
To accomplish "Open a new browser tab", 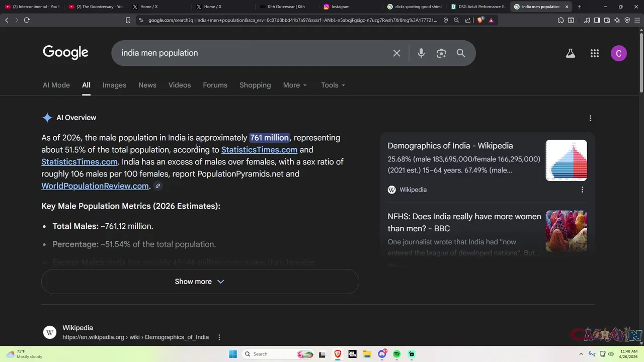I will pyautogui.click(x=579, y=7).
